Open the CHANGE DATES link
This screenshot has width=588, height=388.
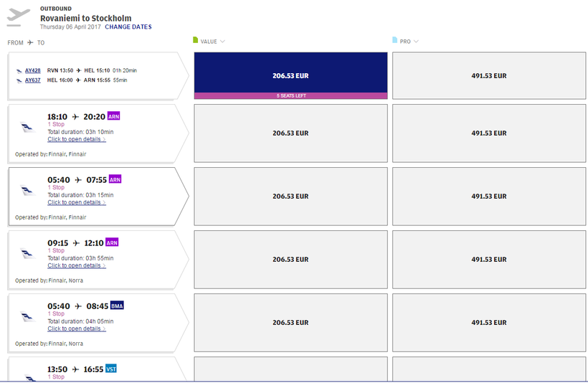pos(128,27)
